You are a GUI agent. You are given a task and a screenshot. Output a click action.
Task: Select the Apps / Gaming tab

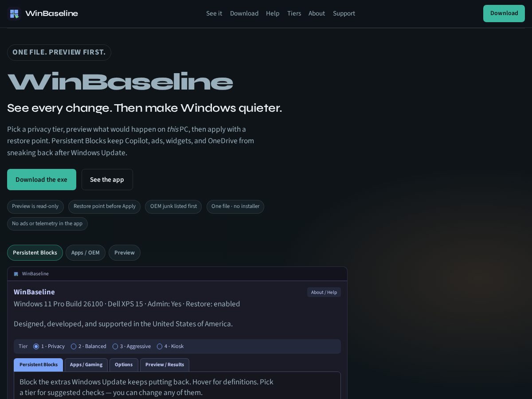(x=86, y=365)
